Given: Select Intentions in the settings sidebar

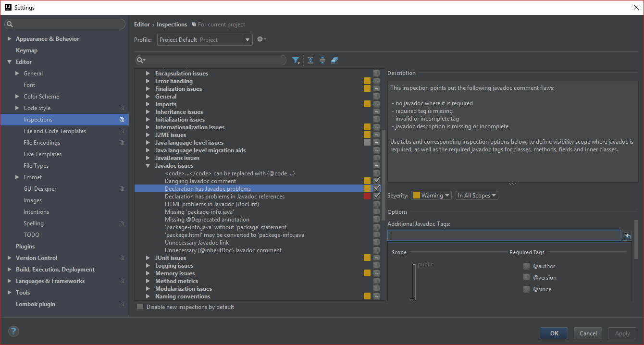Looking at the screenshot, I should 36,211.
